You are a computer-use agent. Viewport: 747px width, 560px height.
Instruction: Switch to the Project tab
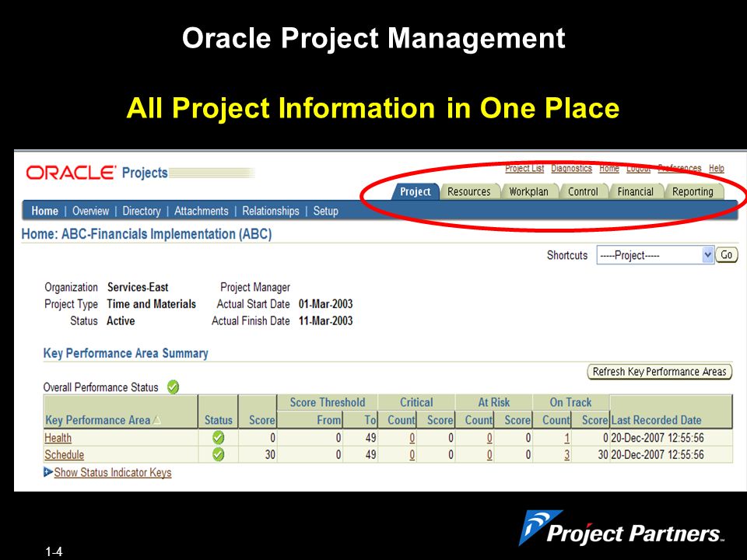[415, 191]
